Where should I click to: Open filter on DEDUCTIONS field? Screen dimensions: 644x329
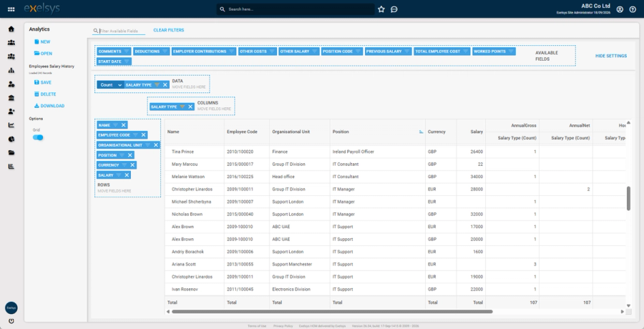pos(165,51)
